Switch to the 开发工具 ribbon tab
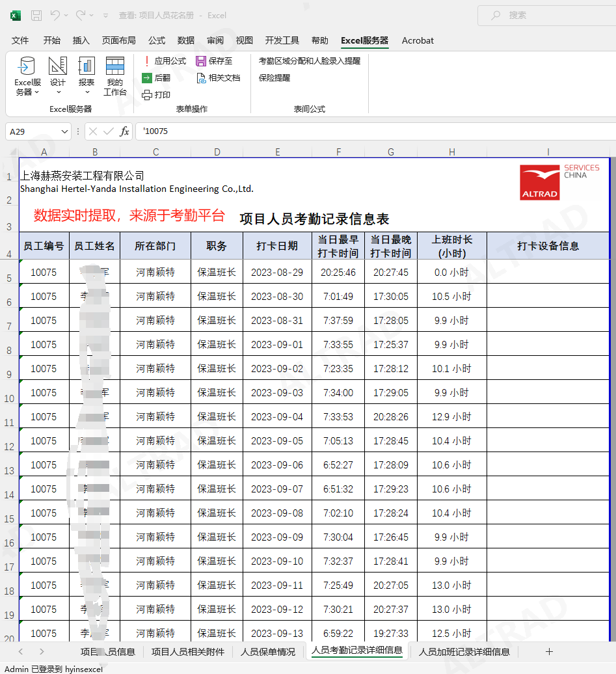This screenshot has height=674, width=616. (x=282, y=40)
